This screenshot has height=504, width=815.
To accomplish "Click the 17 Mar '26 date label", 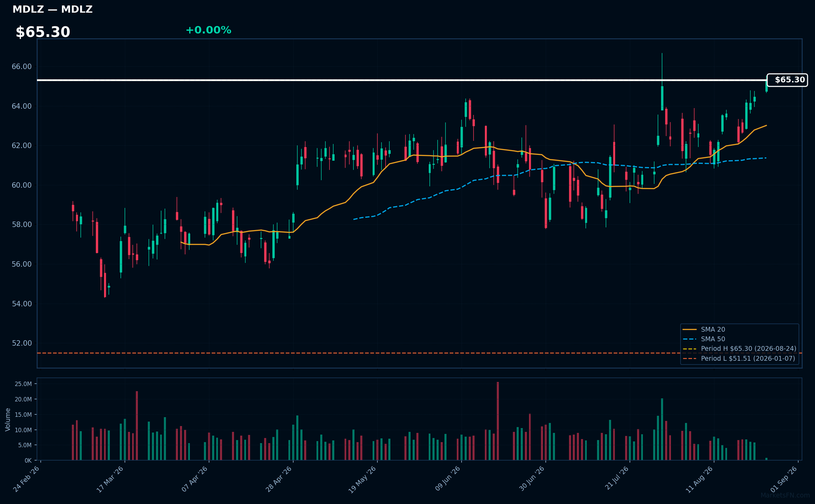I will [x=110, y=479].
